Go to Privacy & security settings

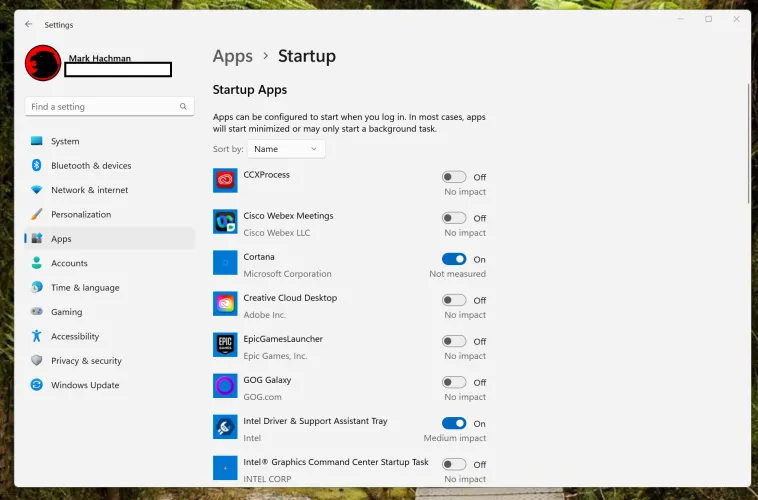(x=86, y=361)
